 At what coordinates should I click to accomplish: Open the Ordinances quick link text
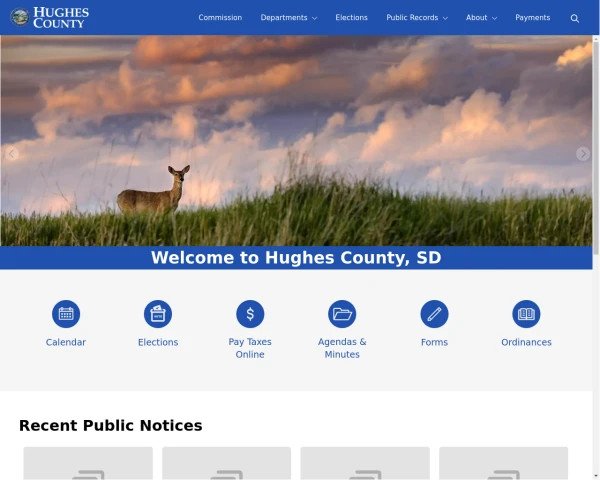click(x=527, y=342)
